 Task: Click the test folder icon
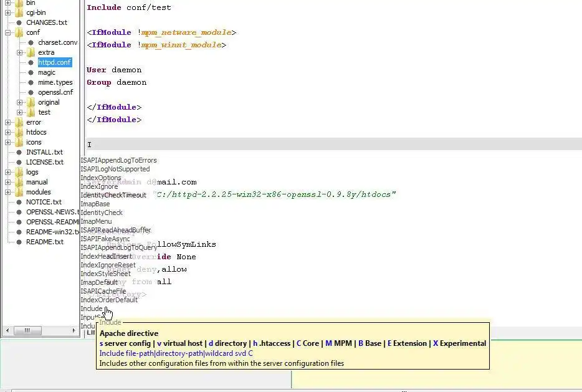click(31, 112)
